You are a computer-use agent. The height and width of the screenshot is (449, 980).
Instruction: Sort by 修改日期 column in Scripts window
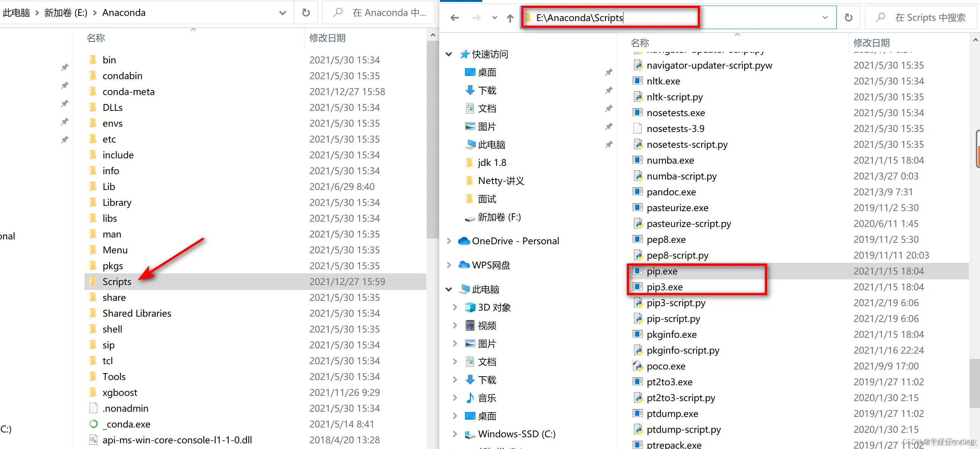point(871,43)
